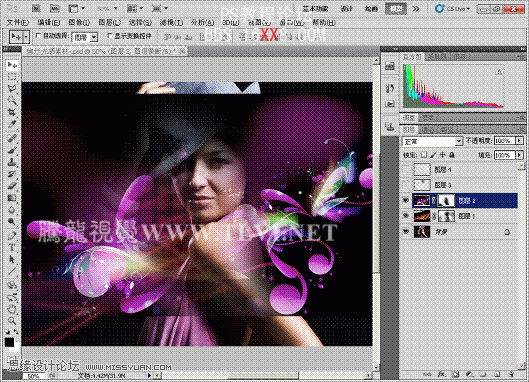Screen dimensions: 529x382
Task: Open the 图像(I) menu
Action: pos(79,23)
